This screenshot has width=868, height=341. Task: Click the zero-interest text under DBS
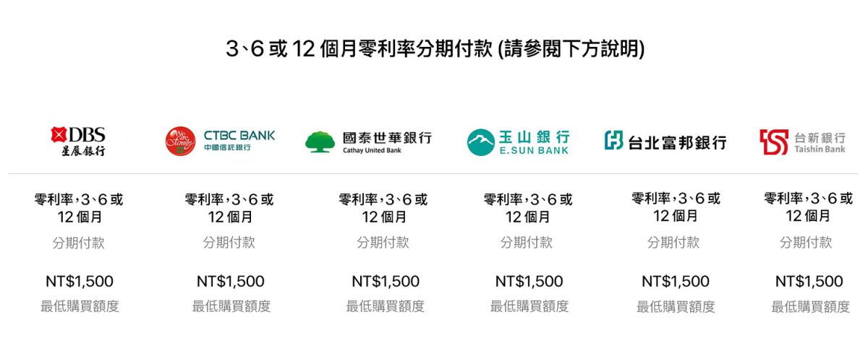(78, 207)
